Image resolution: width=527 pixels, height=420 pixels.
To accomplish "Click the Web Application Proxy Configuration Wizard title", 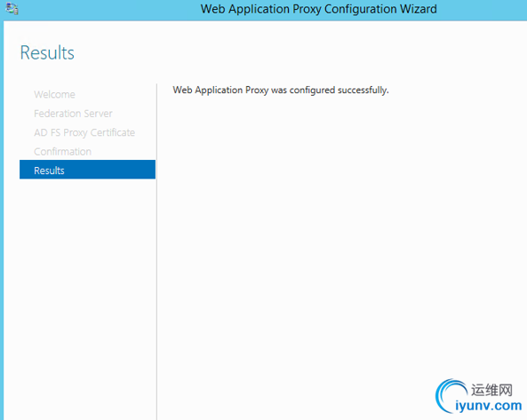I will coord(319,9).
